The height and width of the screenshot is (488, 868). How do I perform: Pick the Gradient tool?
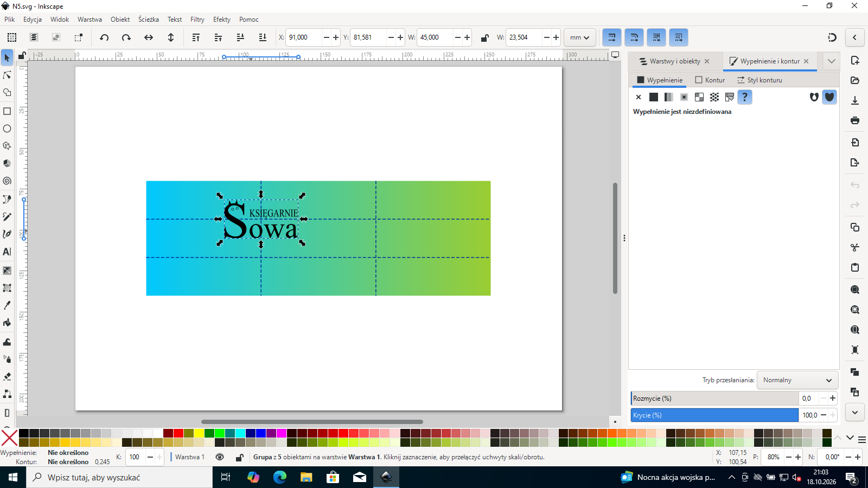pos(7,271)
